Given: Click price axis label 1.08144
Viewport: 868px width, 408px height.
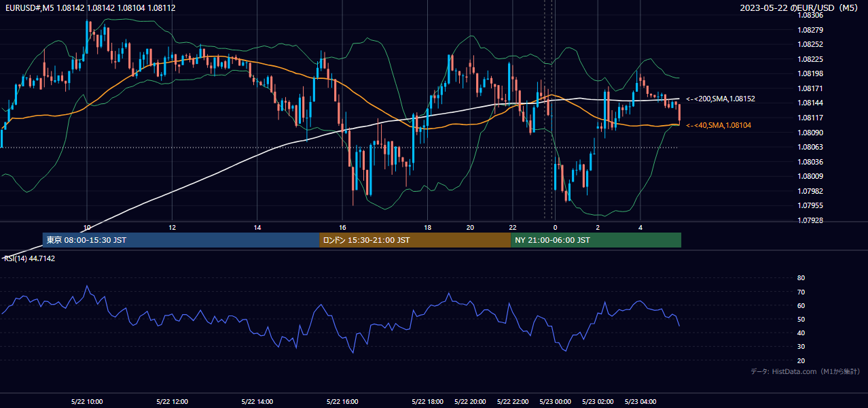Looking at the screenshot, I should pos(810,103).
